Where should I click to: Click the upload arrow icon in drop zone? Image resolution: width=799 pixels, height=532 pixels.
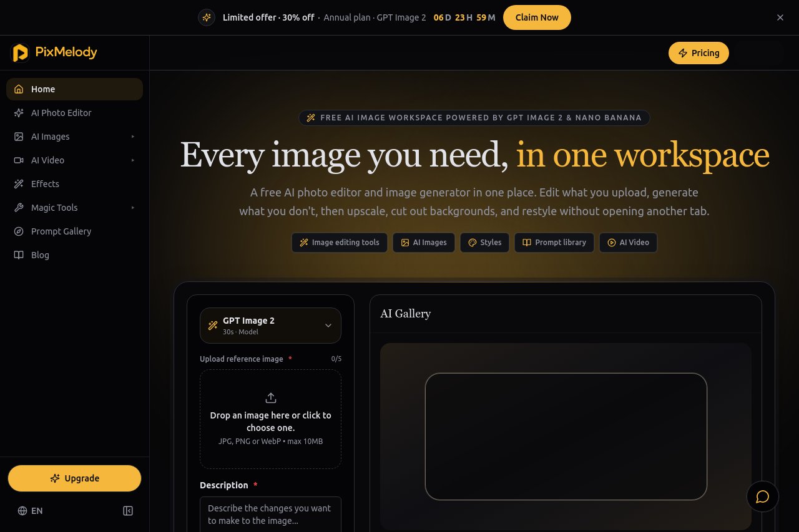click(x=271, y=398)
